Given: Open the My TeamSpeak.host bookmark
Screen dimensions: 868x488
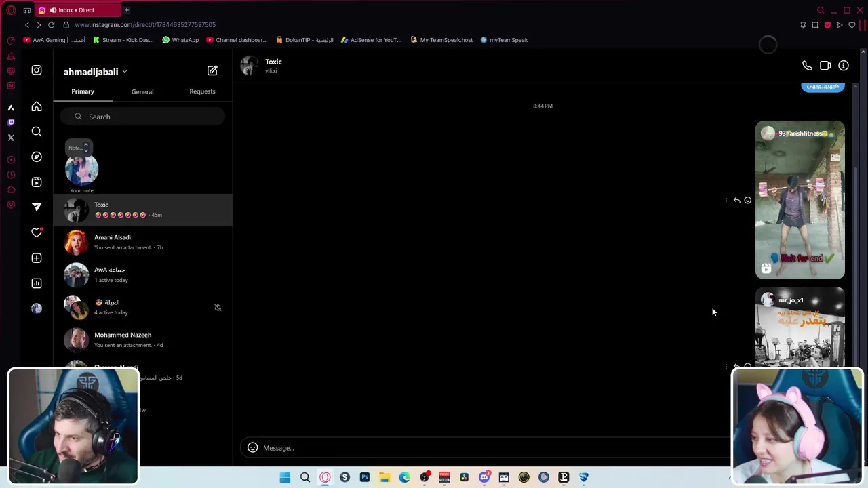Looking at the screenshot, I should [x=441, y=40].
